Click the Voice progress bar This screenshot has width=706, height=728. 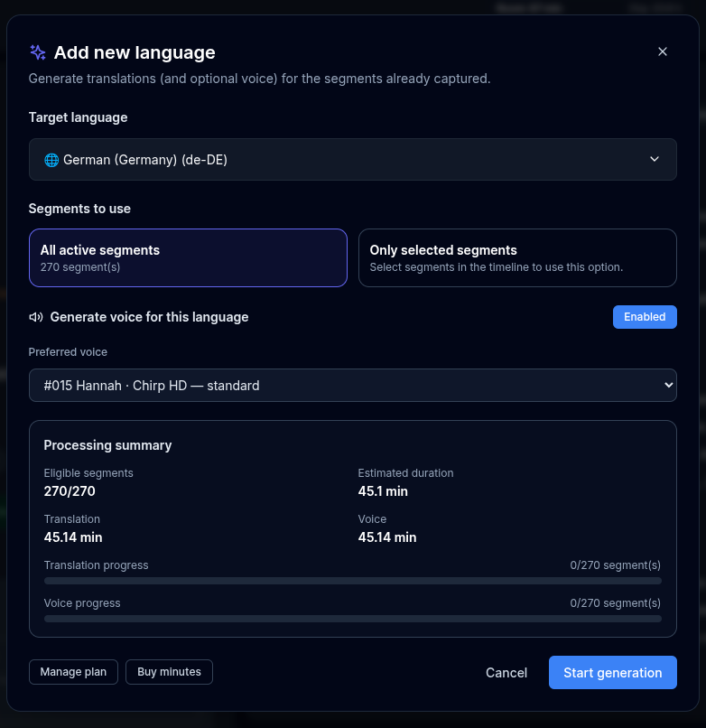click(x=352, y=619)
